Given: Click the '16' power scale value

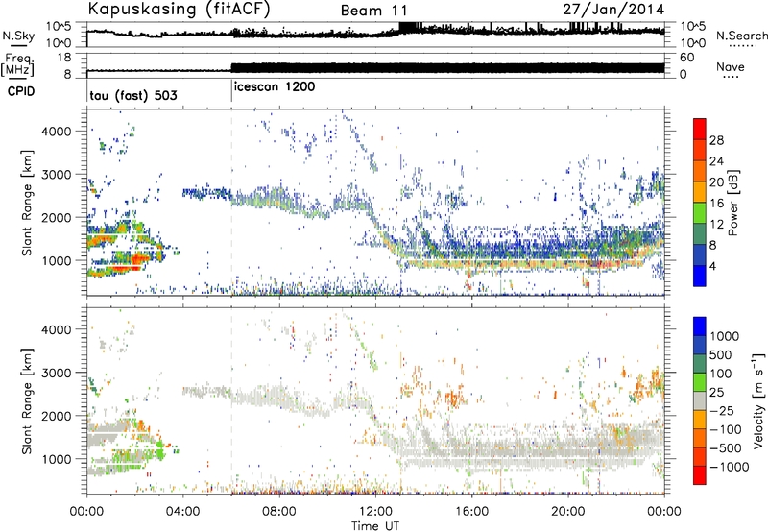Looking at the screenshot, I should [x=716, y=204].
